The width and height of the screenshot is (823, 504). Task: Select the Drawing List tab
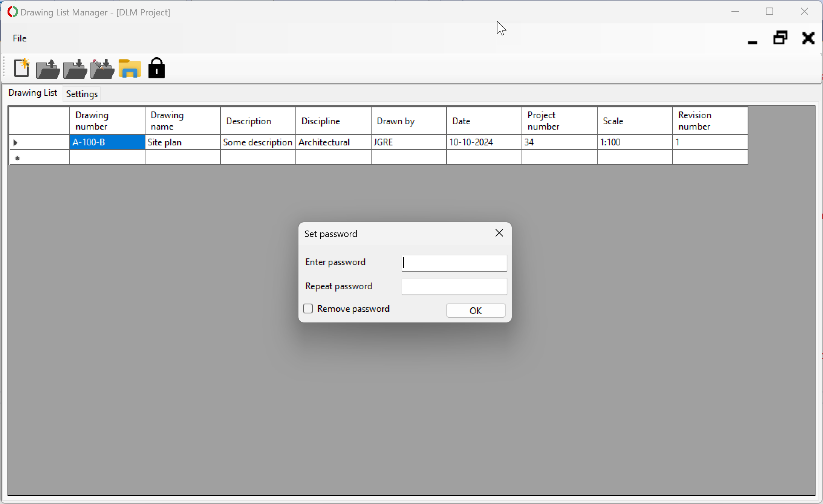click(33, 93)
